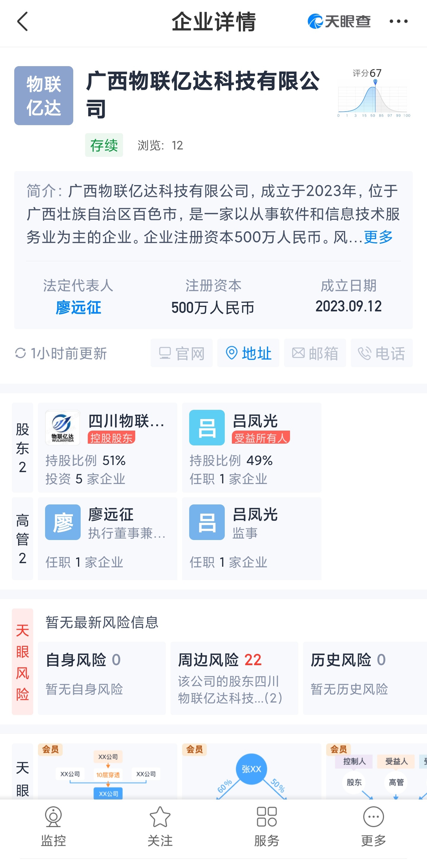Open the three-dot more options menu
The image size is (427, 868).
coord(398,22)
